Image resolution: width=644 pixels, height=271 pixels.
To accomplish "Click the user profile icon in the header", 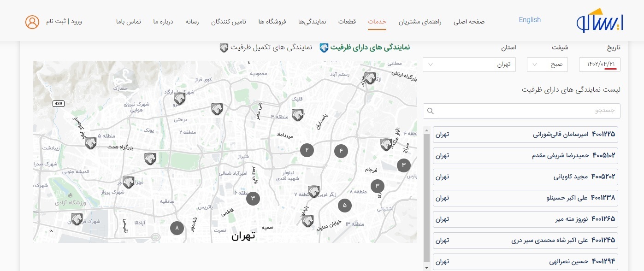I will pos(32,21).
